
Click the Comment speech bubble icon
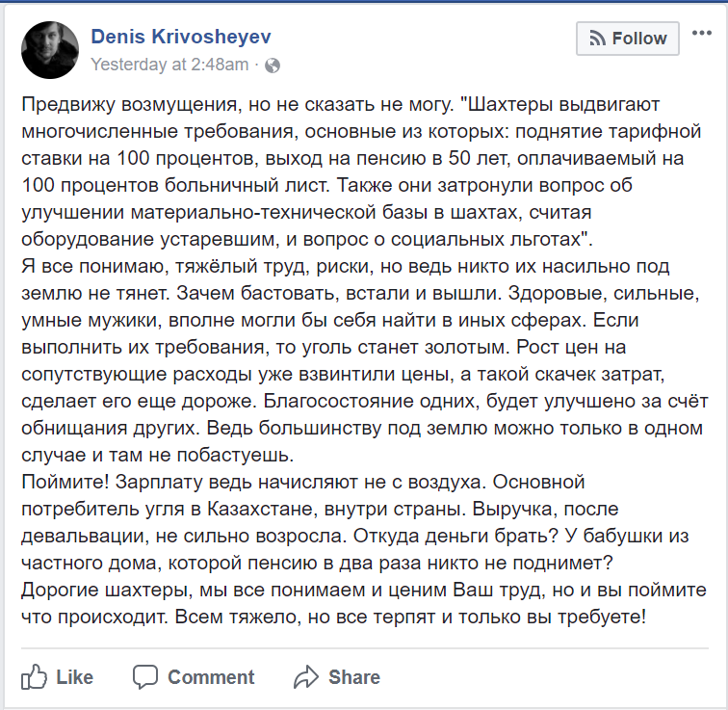coord(147,676)
